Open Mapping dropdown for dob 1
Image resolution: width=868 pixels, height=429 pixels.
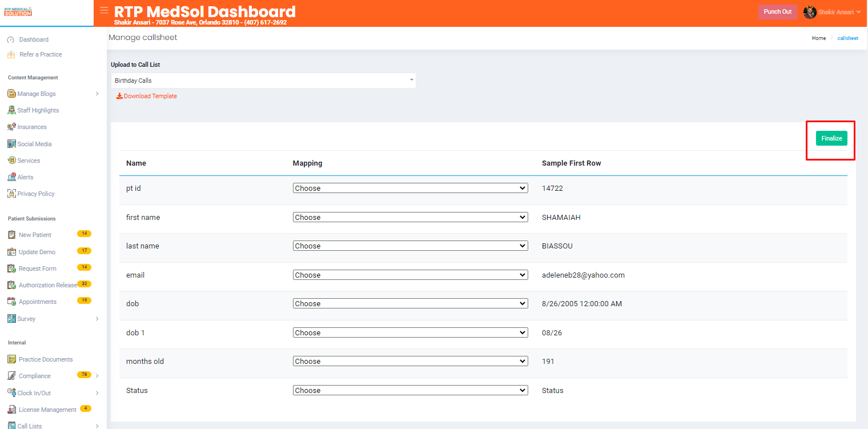click(x=410, y=332)
